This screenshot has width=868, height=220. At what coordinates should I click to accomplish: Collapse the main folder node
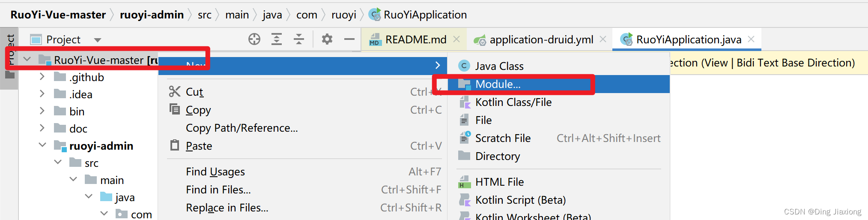73,179
